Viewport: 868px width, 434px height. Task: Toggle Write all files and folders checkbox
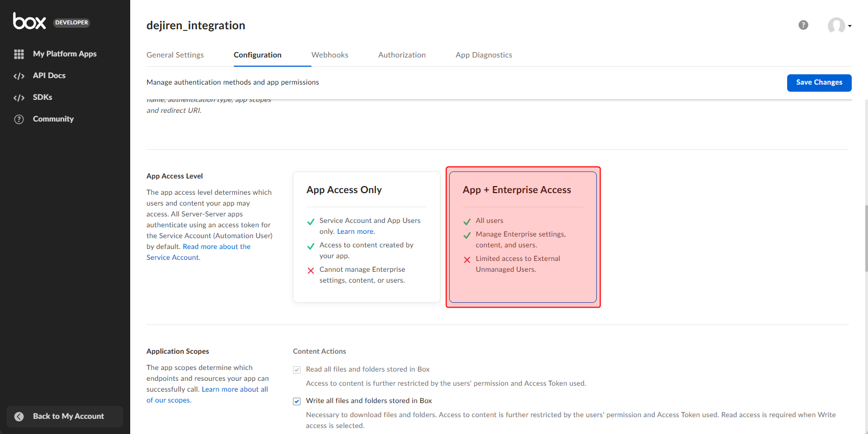coord(297,401)
